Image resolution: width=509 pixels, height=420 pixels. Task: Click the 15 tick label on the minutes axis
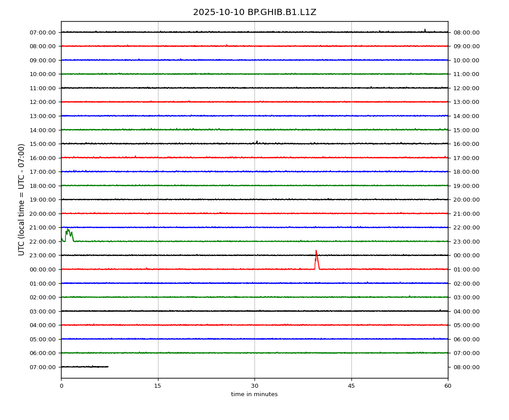158,386
